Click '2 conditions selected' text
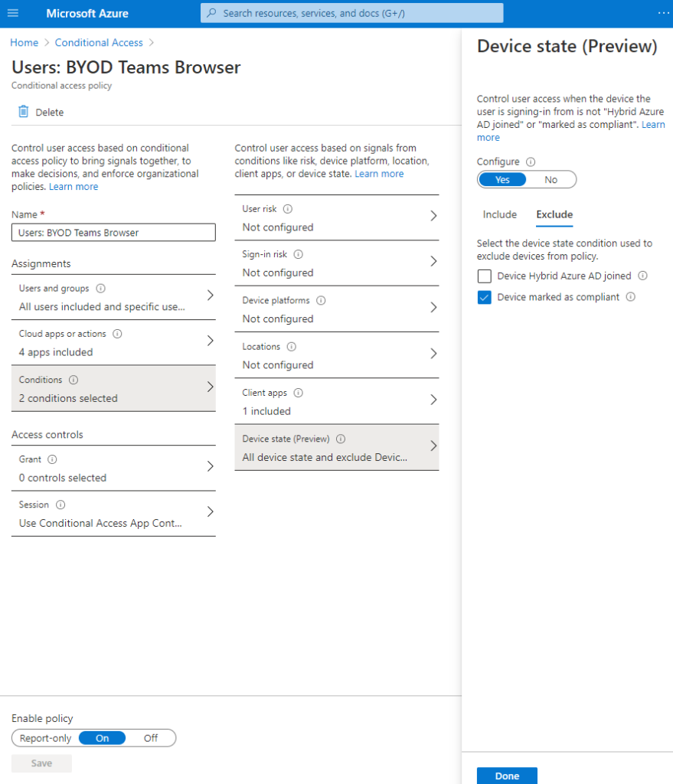673x784 pixels. [x=68, y=398]
